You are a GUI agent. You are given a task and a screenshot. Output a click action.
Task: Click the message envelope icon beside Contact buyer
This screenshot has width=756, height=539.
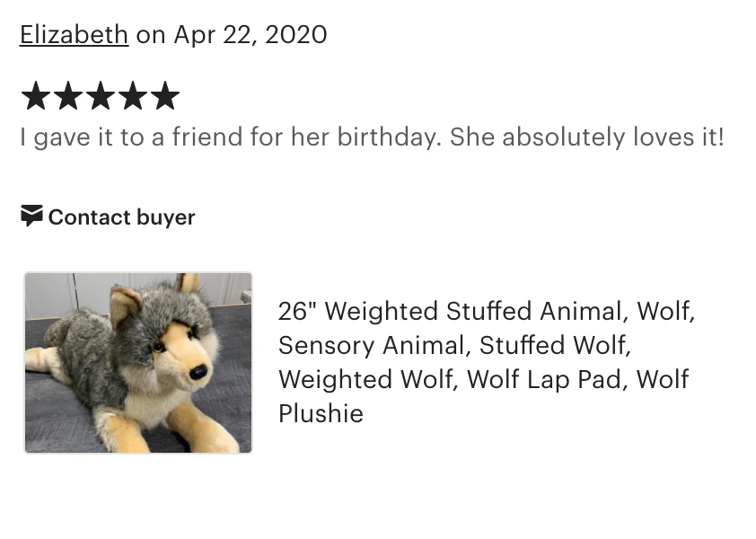click(31, 216)
